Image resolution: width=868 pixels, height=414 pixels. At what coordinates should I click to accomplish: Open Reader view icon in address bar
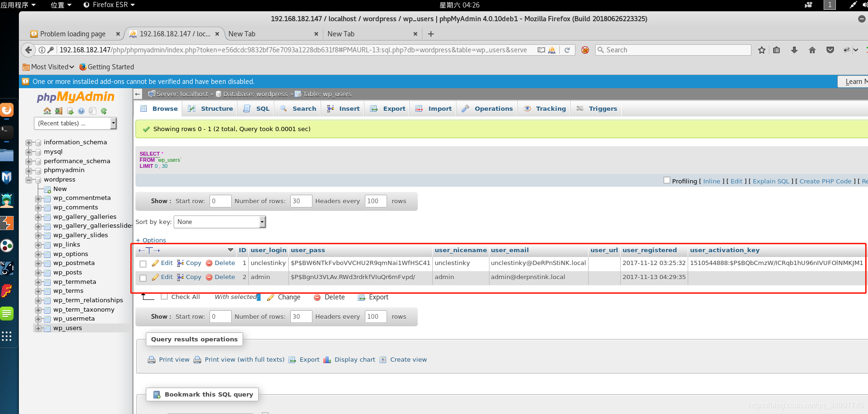541,50
